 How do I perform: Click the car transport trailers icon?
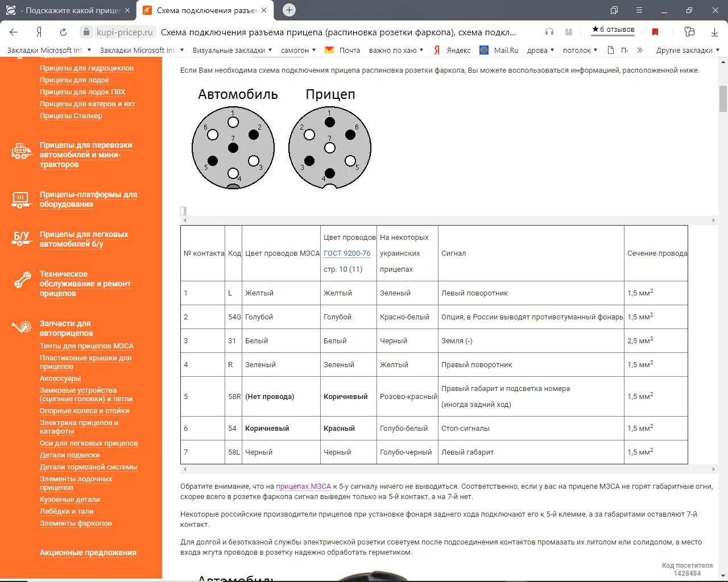[x=22, y=151]
